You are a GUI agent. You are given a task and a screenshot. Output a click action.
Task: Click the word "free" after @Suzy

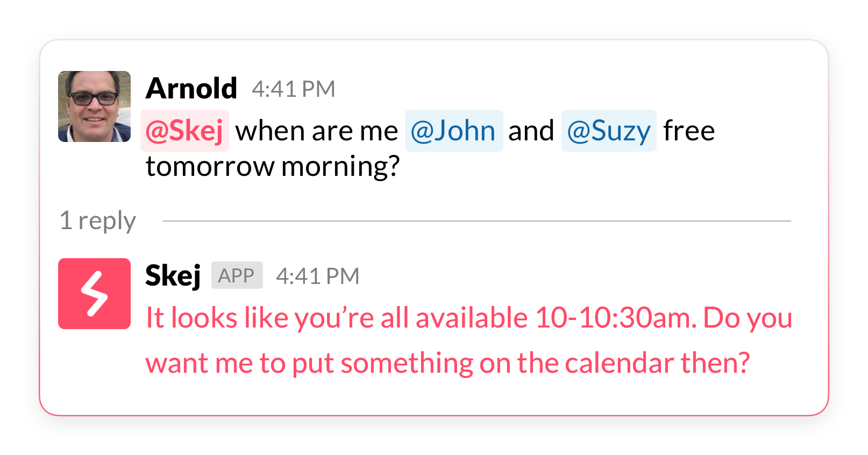click(689, 131)
